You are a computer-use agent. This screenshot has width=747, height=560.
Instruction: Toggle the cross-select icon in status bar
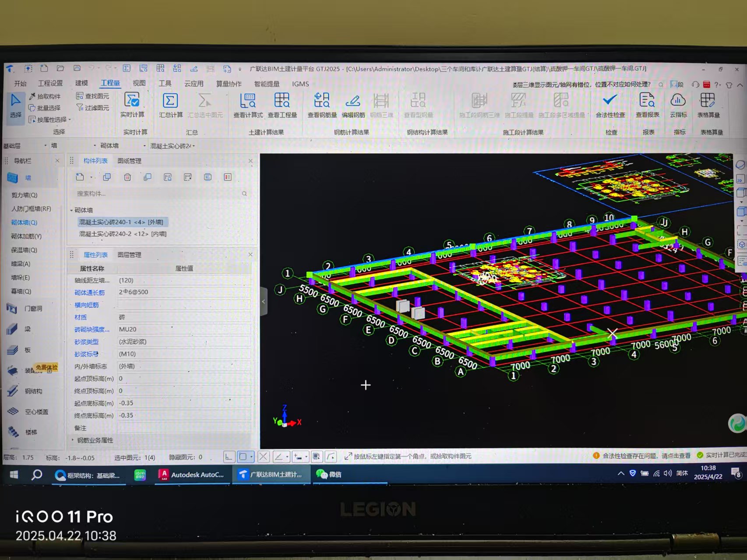tap(263, 457)
